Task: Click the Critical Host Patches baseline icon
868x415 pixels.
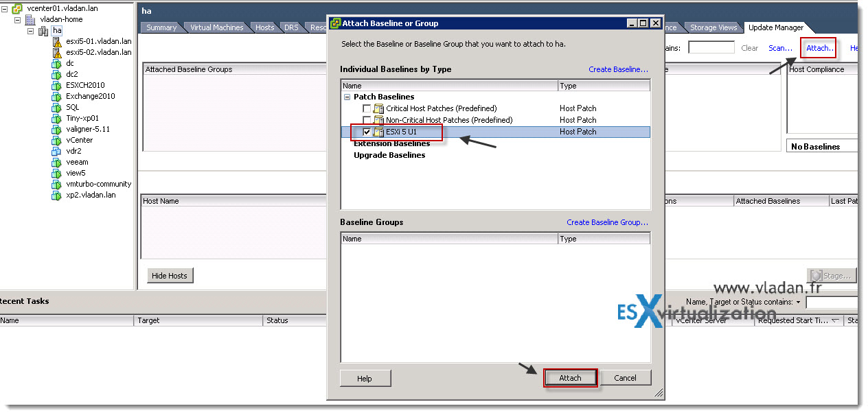Action: (x=378, y=108)
